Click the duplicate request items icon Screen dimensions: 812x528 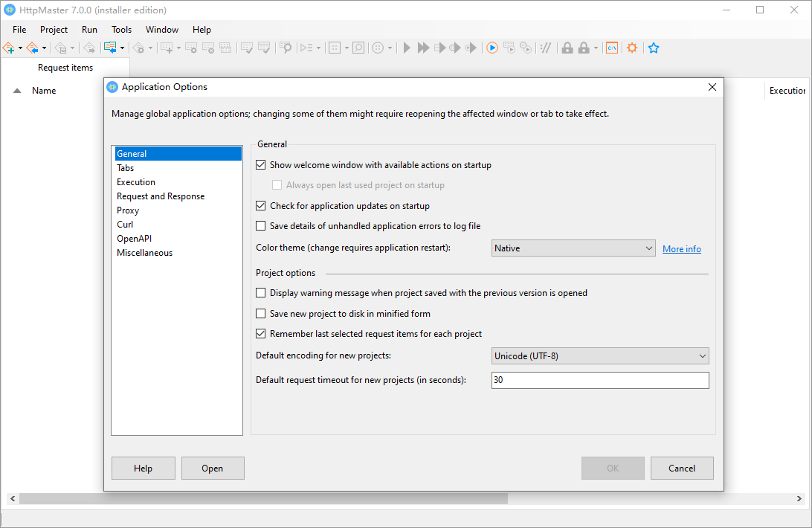(x=225, y=48)
